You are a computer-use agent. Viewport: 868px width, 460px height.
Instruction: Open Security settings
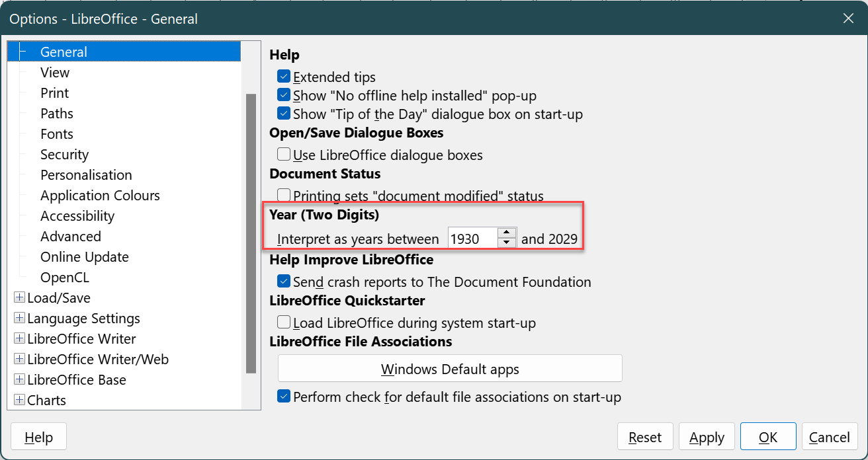point(64,154)
